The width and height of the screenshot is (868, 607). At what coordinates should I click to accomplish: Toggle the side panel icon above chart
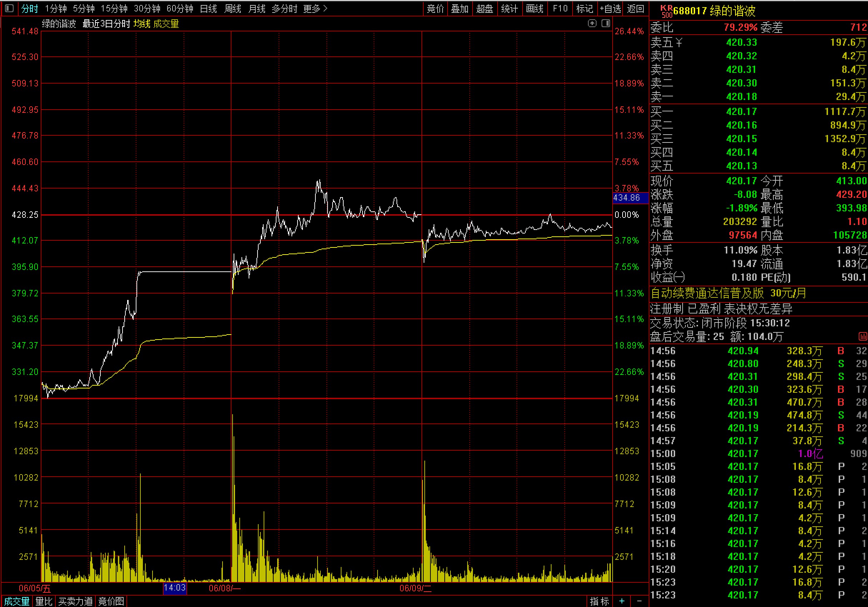pyautogui.click(x=605, y=24)
